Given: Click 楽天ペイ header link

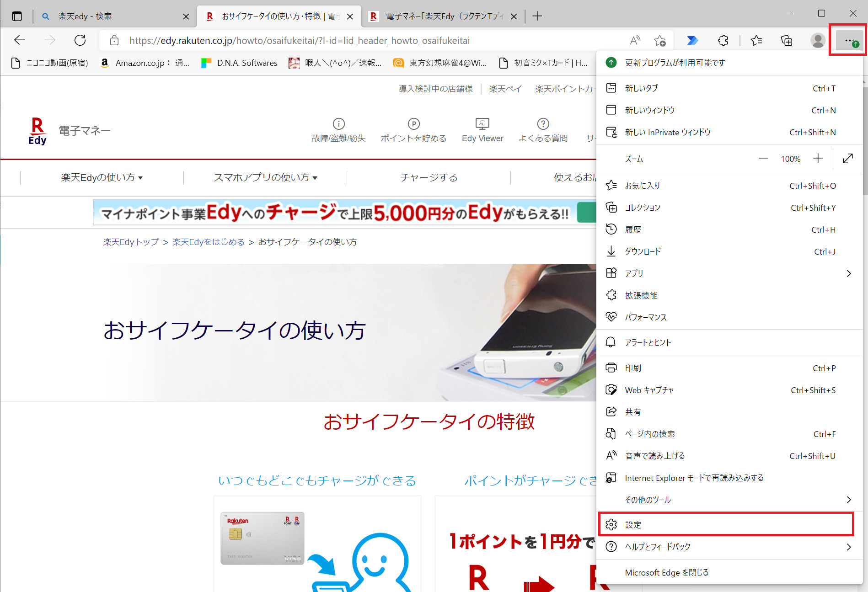Looking at the screenshot, I should point(505,89).
